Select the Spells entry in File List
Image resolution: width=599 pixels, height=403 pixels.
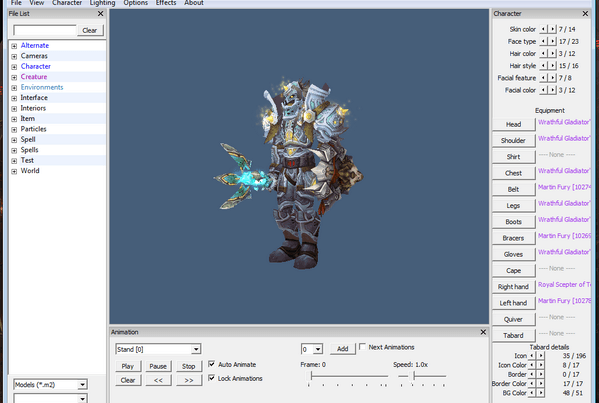pos(29,150)
